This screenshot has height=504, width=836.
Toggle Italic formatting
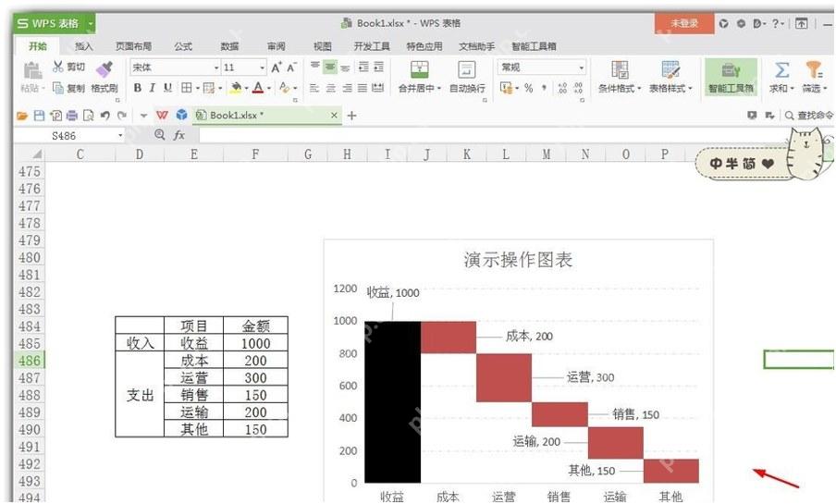[x=153, y=88]
